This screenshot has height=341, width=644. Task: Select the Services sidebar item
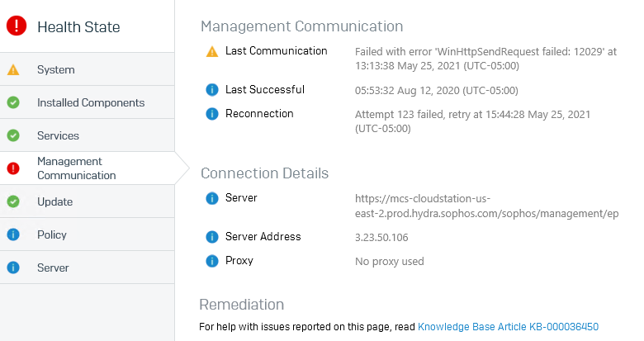(x=87, y=135)
